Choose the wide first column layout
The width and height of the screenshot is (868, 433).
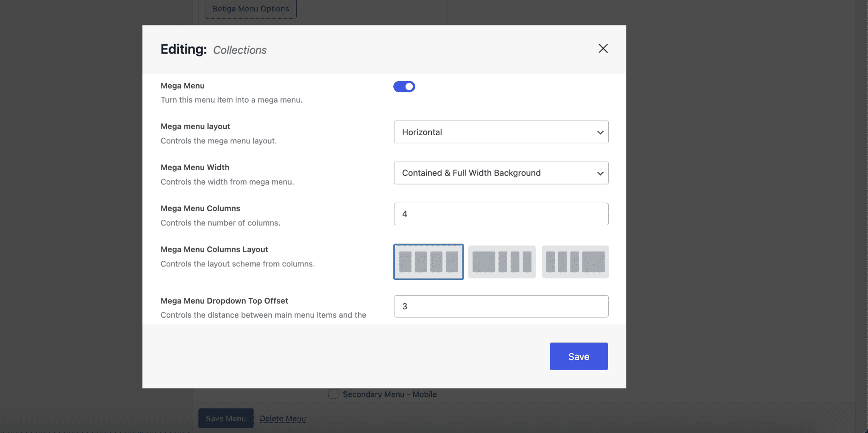pyautogui.click(x=502, y=262)
